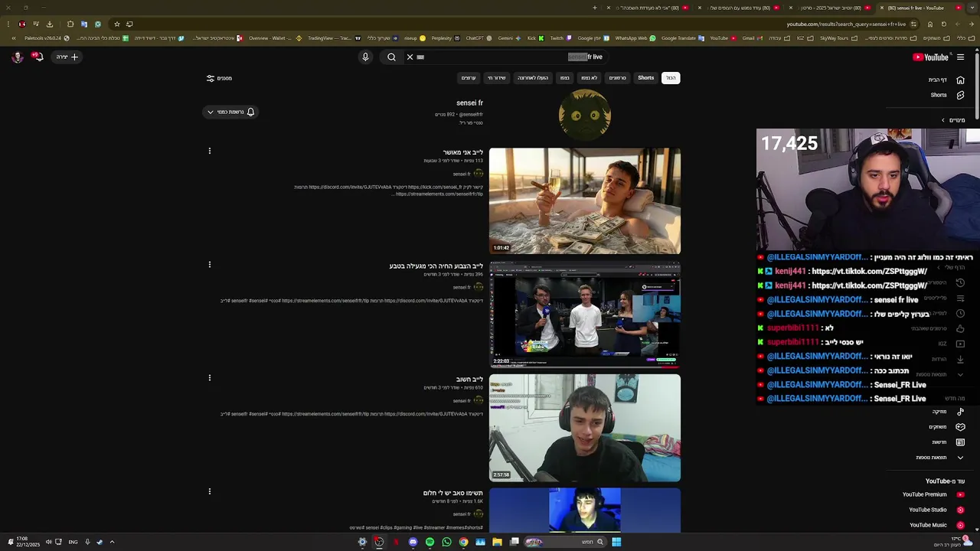This screenshot has height=551, width=980.
Task: Open the Twitch bookmark
Action: pyautogui.click(x=560, y=37)
